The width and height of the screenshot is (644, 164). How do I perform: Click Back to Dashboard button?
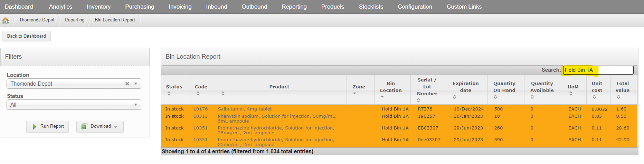pos(27,36)
